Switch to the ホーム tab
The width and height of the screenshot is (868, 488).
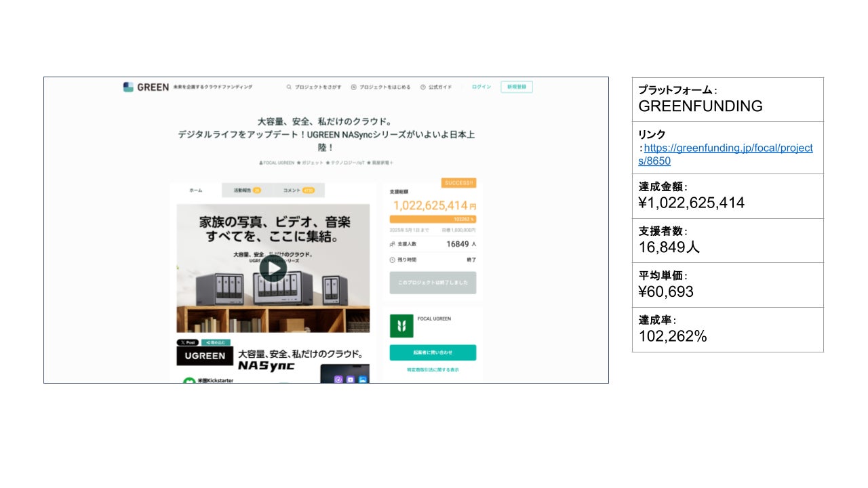click(x=195, y=190)
